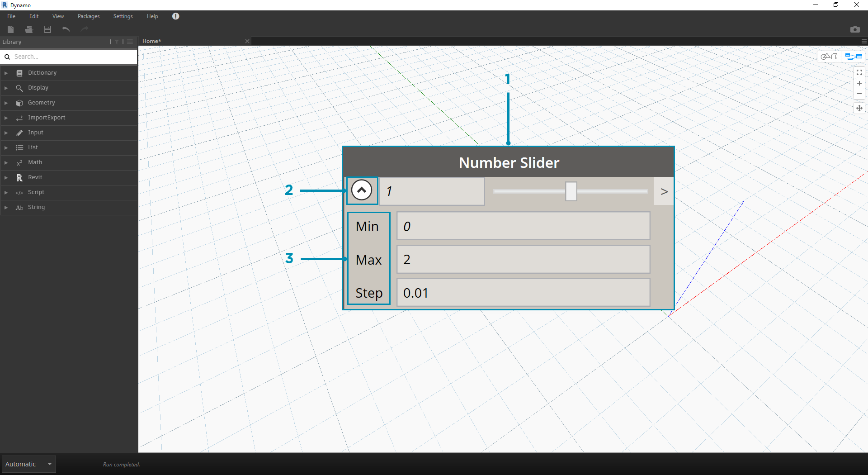Click the Script code brackets icon

click(19, 192)
